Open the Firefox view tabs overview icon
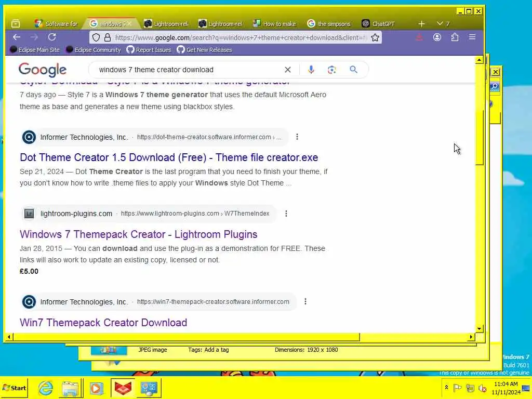This screenshot has width=532, height=399. point(16,24)
